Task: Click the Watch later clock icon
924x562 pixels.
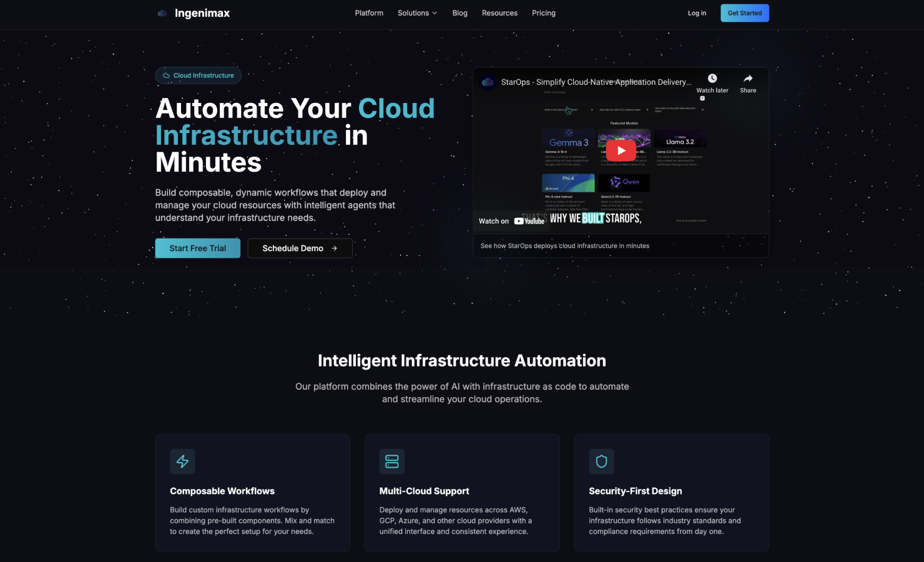Action: (712, 78)
